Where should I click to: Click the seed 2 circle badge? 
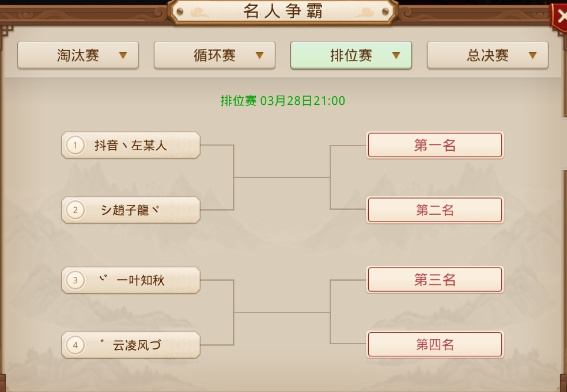pos(75,210)
